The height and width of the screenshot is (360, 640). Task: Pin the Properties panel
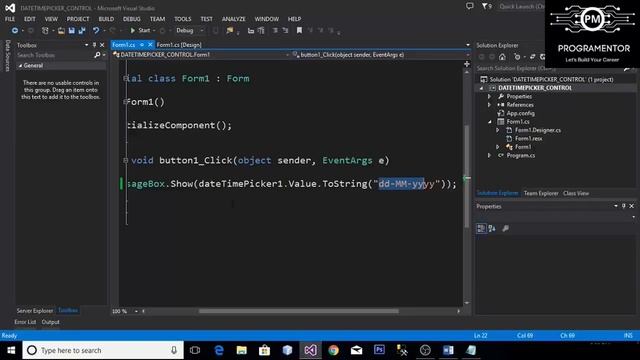(624, 206)
